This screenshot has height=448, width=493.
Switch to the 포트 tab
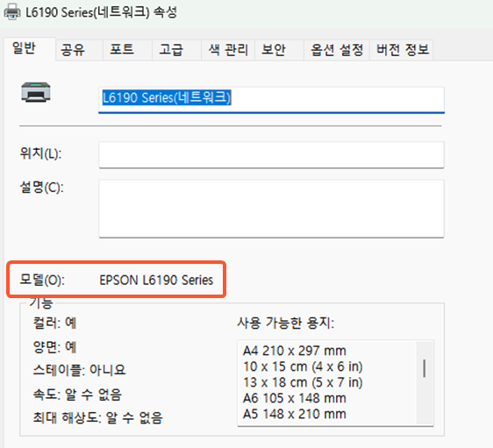point(122,50)
